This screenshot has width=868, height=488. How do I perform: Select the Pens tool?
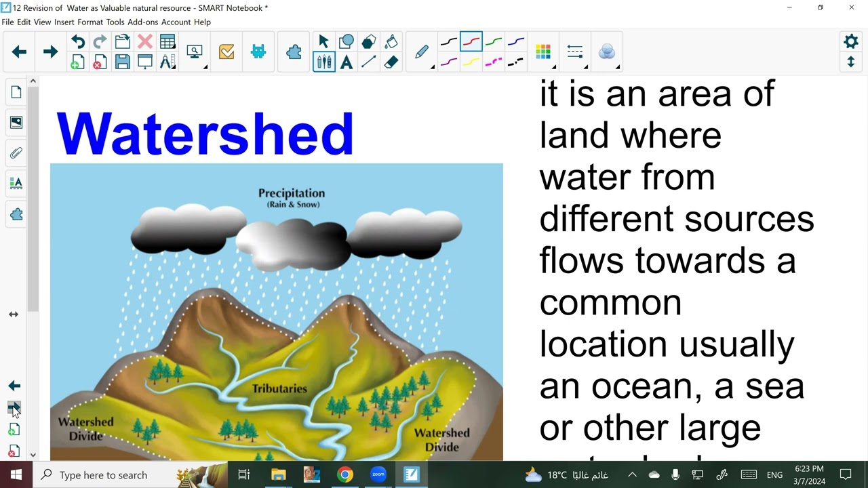click(323, 62)
